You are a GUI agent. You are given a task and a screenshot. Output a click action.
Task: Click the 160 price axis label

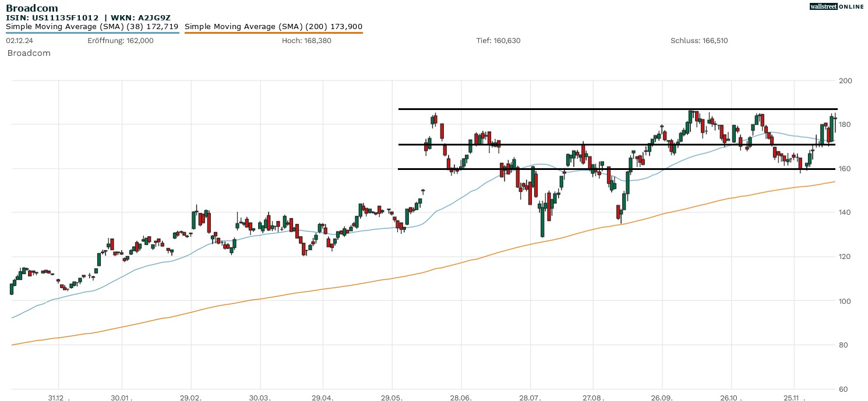(x=845, y=169)
